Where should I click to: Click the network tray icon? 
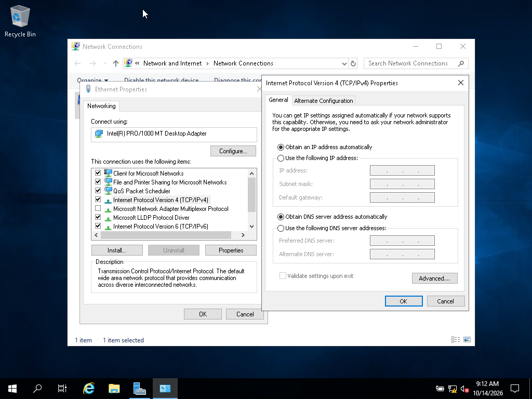click(453, 389)
